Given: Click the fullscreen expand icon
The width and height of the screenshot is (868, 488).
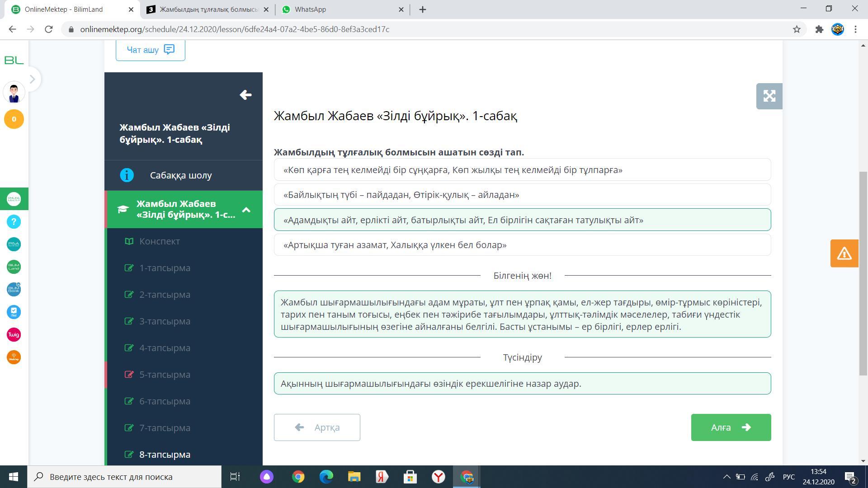Looking at the screenshot, I should (x=769, y=96).
